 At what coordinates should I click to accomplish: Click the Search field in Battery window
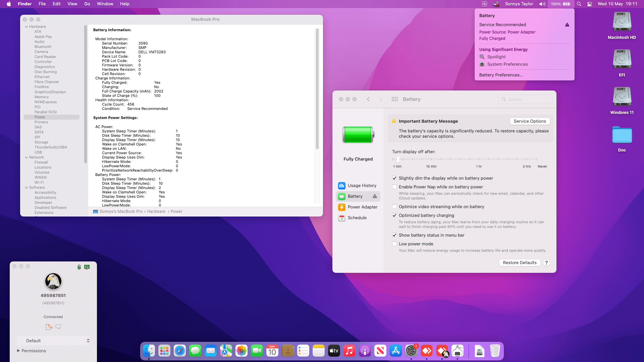pos(525,99)
